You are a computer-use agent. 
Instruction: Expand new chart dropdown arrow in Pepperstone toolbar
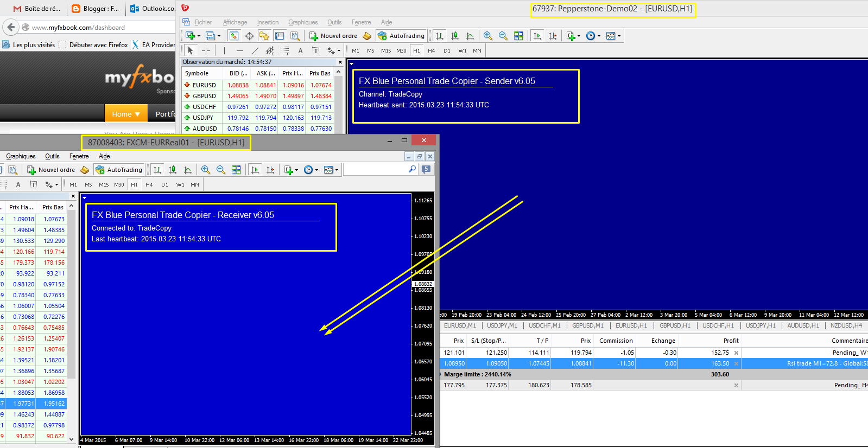(x=199, y=36)
